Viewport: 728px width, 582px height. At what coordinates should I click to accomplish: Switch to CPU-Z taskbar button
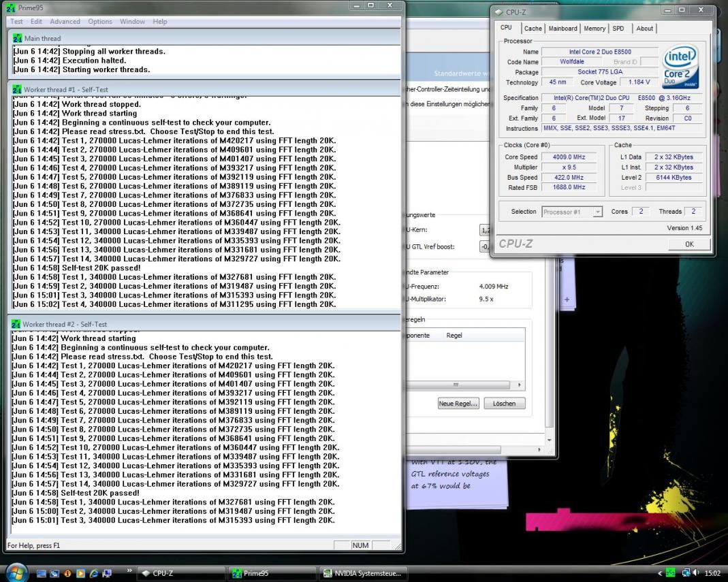click(x=181, y=574)
